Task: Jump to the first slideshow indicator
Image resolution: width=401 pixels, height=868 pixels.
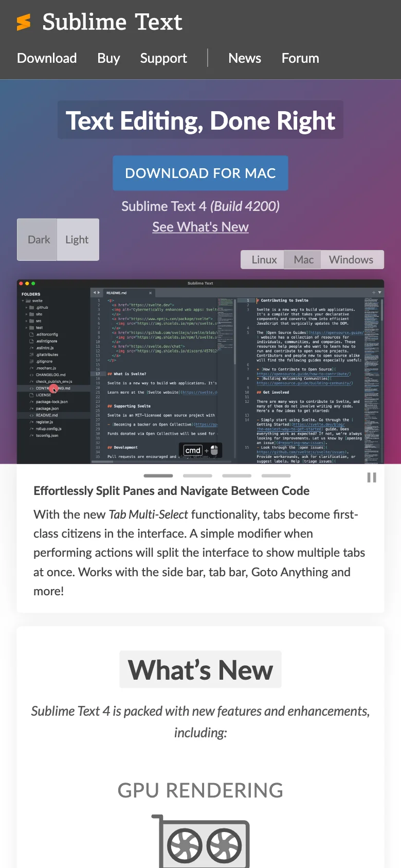Action: click(158, 476)
